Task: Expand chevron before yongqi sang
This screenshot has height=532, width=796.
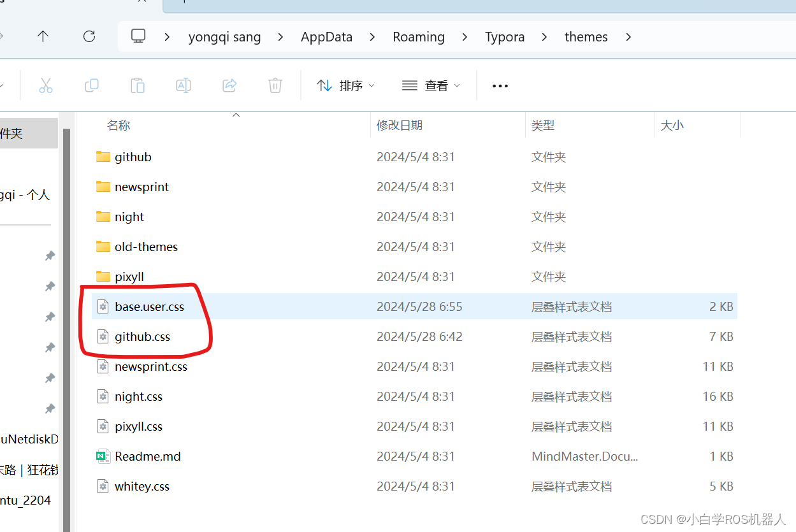Action: (x=167, y=37)
